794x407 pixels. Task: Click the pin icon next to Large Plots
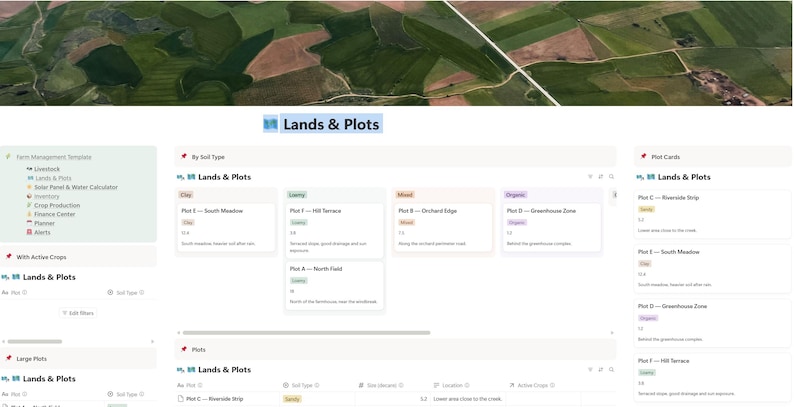(9, 358)
